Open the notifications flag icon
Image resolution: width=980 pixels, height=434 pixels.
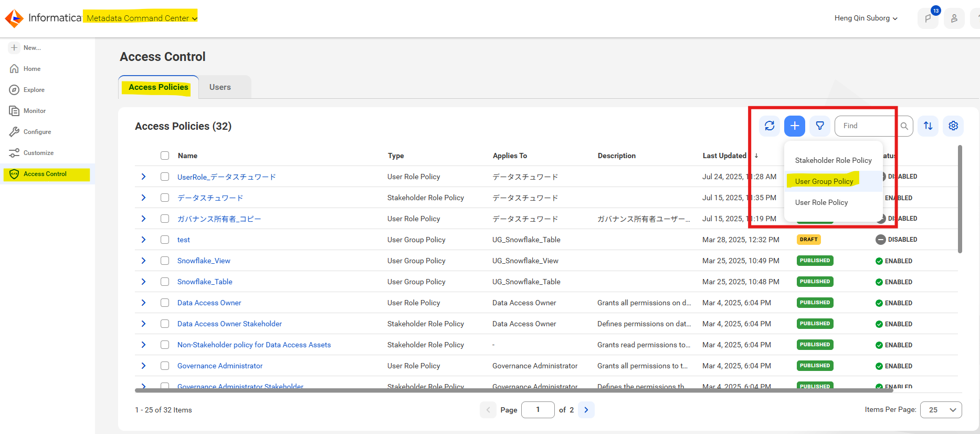click(928, 18)
